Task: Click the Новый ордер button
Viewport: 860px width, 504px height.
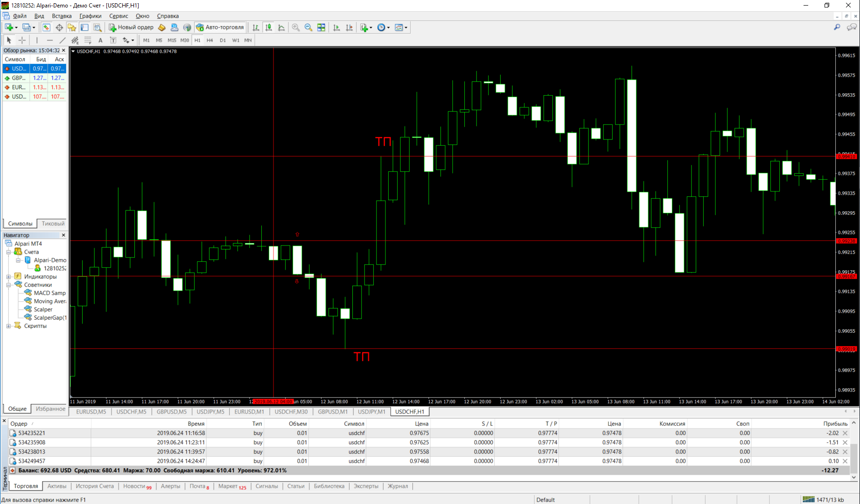Action: [131, 28]
